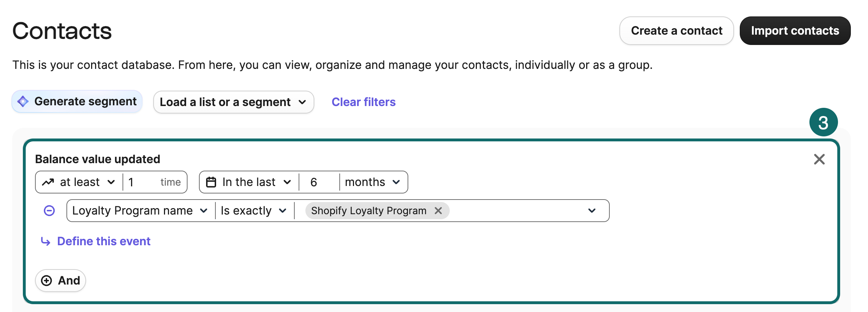Click the minus circle to remove the Loyalty filter

pos(49,211)
